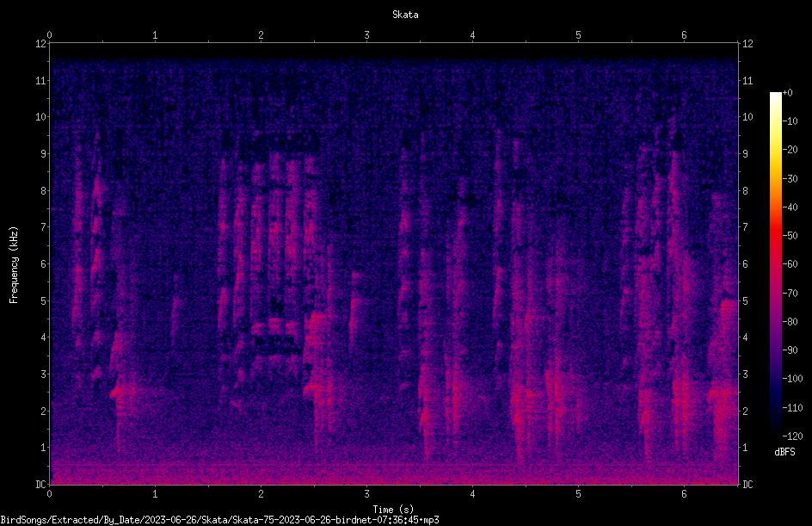Click the '6' label on the right frequency axis

point(745,263)
